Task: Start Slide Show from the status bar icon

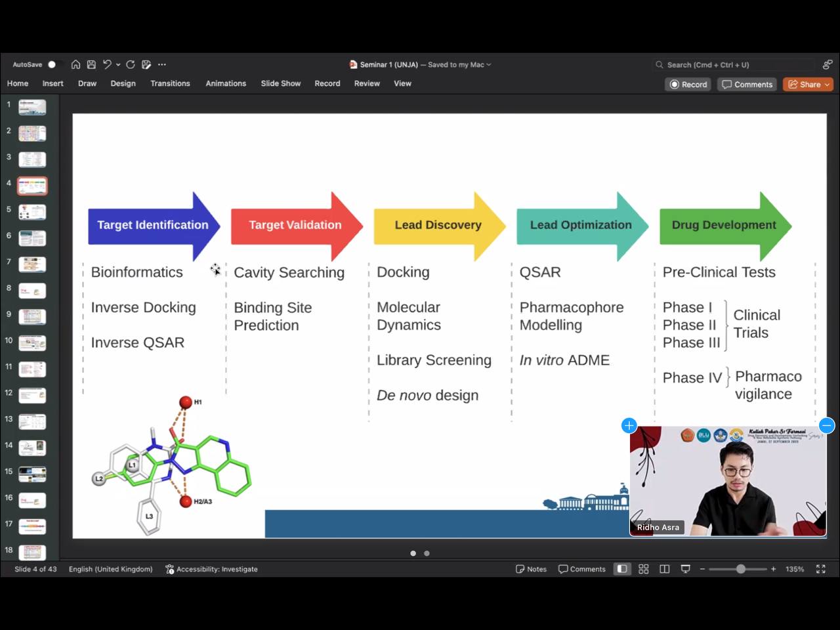Action: point(685,569)
